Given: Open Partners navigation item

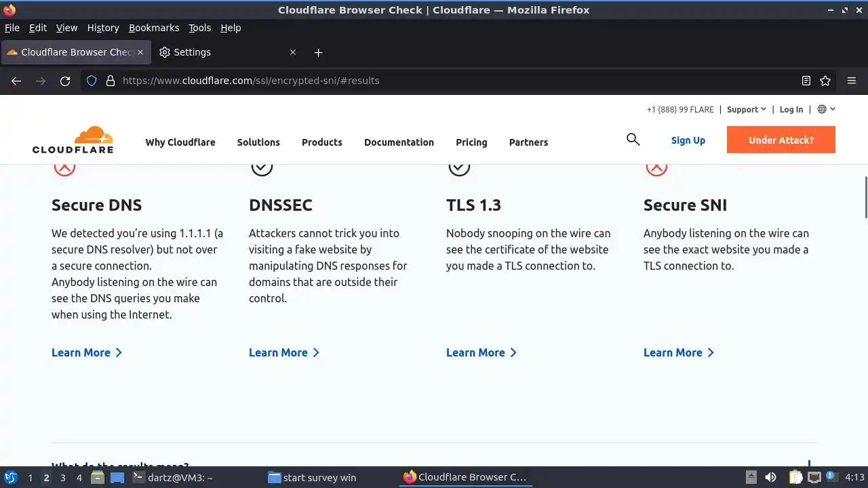Looking at the screenshot, I should pos(528,142).
